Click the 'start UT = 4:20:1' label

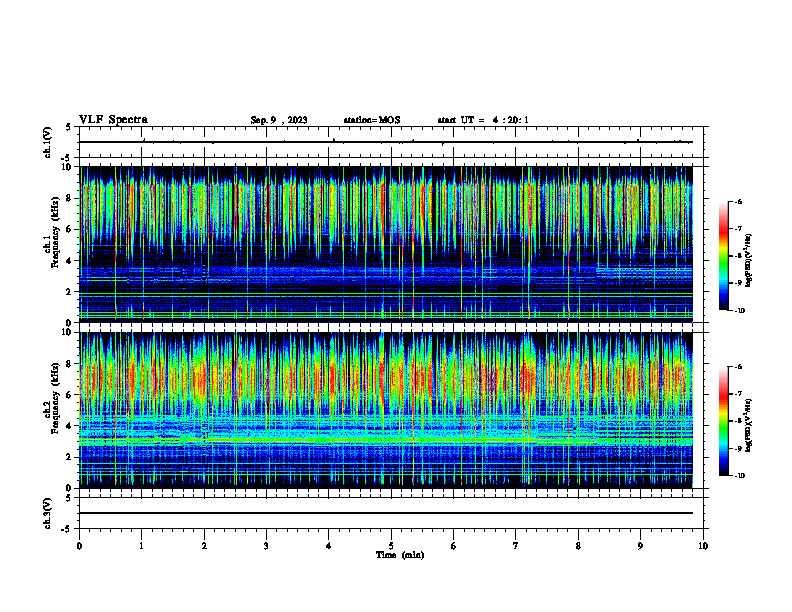tap(483, 120)
